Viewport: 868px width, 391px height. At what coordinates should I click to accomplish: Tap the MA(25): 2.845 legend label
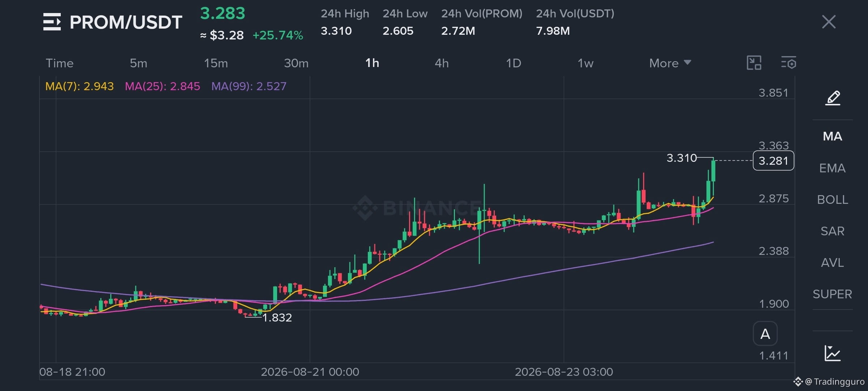coord(162,86)
